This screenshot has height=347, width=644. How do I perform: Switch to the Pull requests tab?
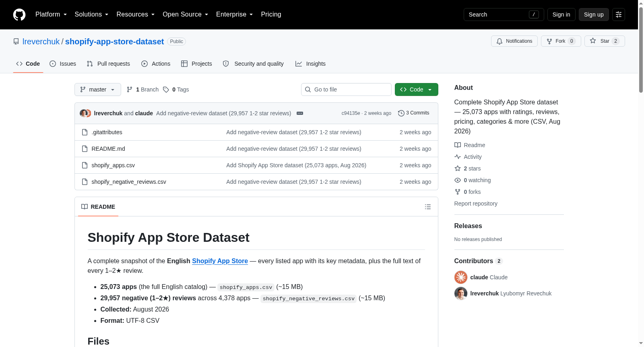(108, 64)
